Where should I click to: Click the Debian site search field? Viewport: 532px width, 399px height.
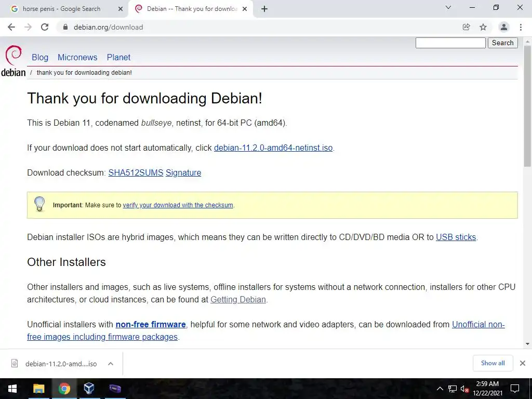pos(450,43)
